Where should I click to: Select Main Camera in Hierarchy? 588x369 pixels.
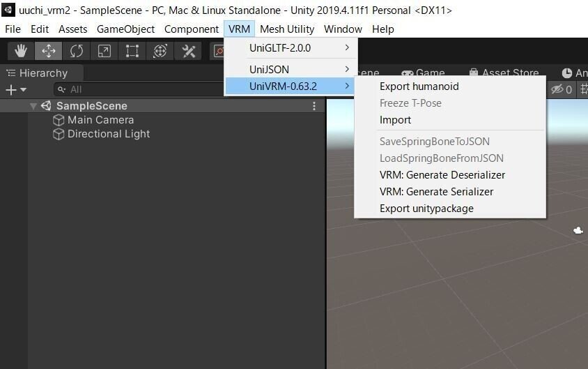(x=100, y=120)
